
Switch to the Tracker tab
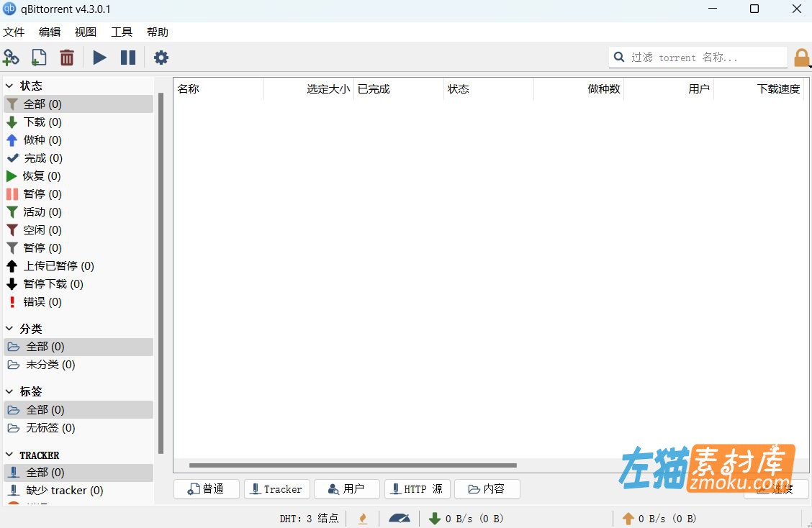pyautogui.click(x=276, y=489)
